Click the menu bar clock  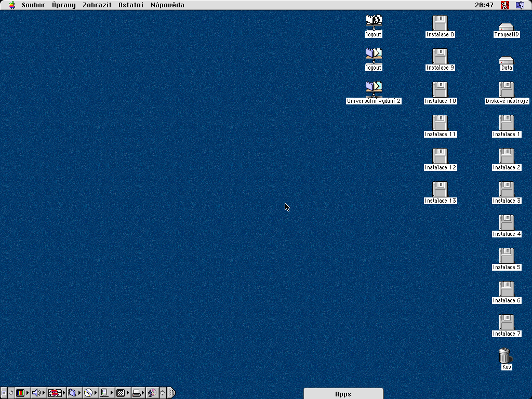[x=484, y=5]
